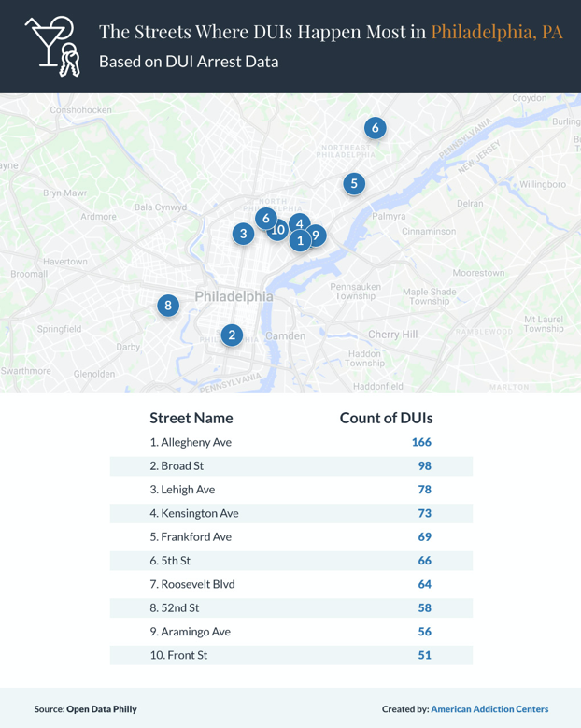Viewport: 581px width, 728px height.
Task: Click map marker 10 for Front St
Action: click(x=277, y=230)
